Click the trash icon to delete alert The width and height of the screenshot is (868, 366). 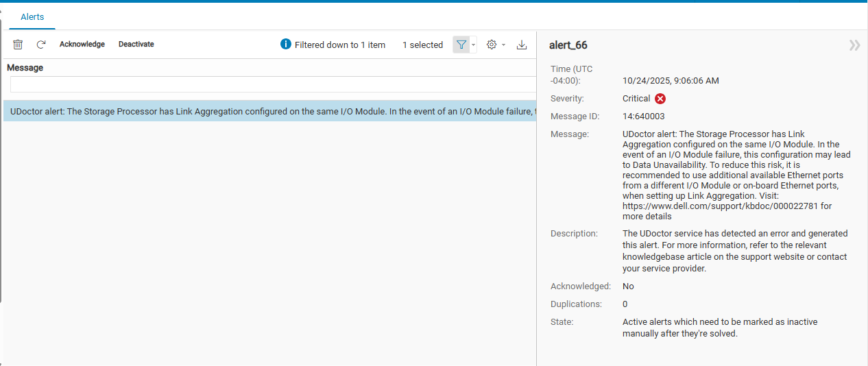18,45
